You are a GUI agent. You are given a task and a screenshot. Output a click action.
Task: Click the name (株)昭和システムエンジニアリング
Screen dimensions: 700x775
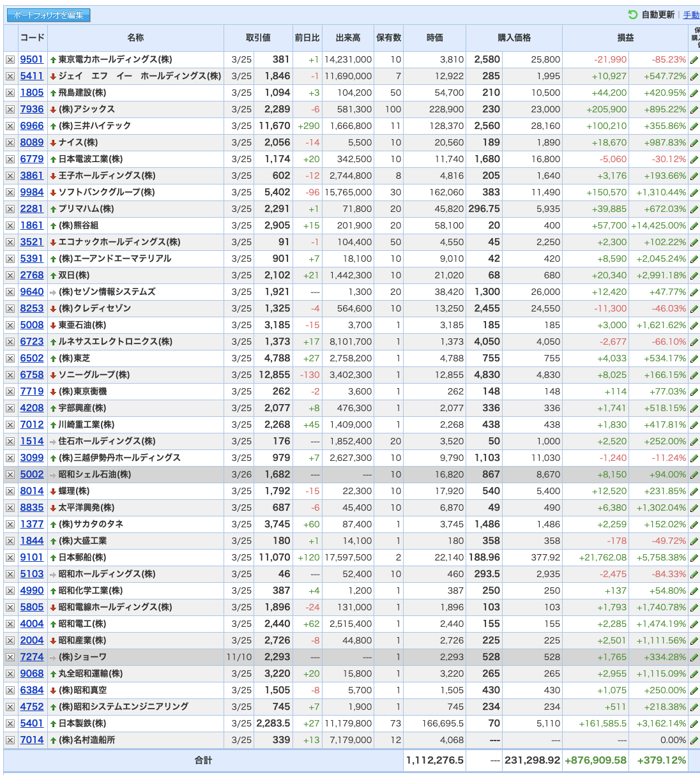(x=124, y=707)
